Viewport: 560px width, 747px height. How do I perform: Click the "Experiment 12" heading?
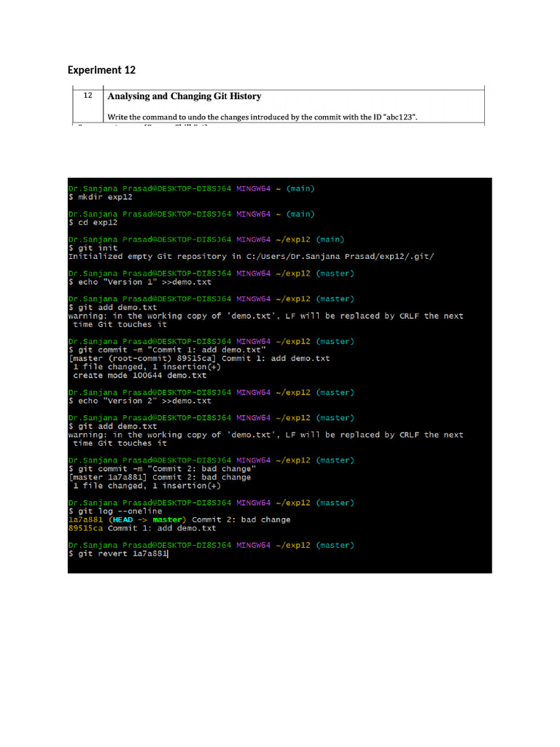101,70
